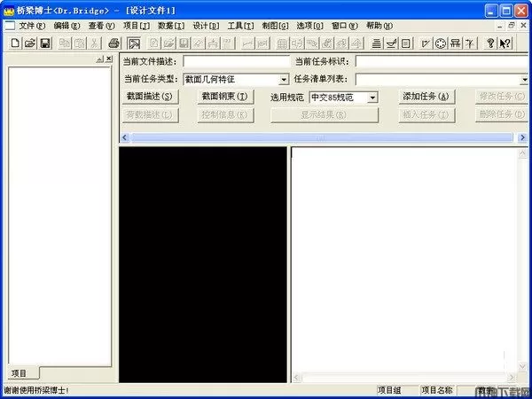This screenshot has width=532, height=399.
Task: Open the 任务清单列表 dropdown arrow
Action: pos(524,80)
